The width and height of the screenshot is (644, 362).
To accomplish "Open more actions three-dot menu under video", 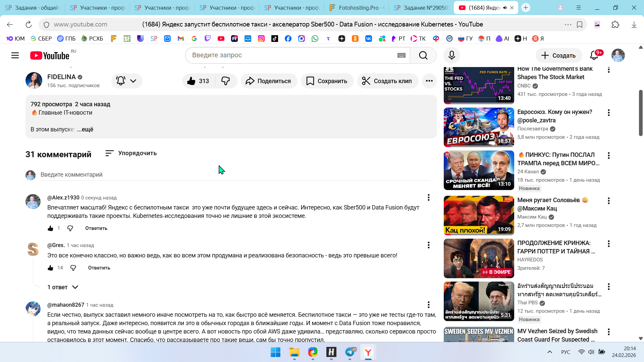I will (x=429, y=81).
